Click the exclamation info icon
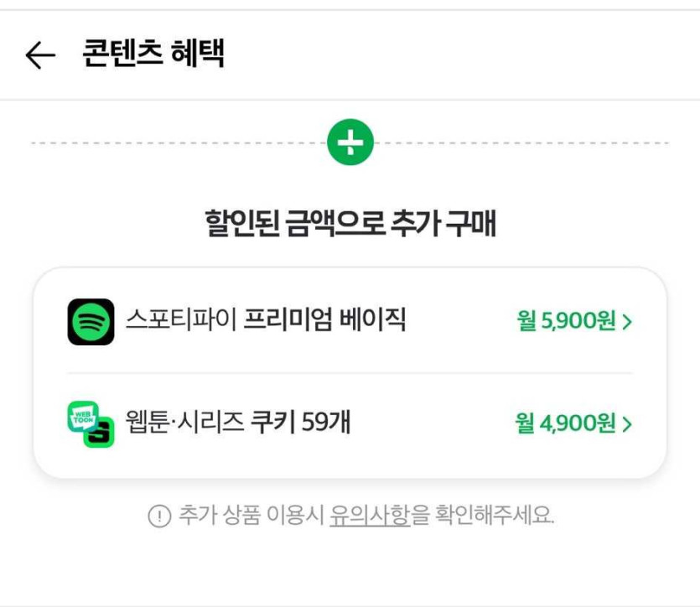This screenshot has height=607, width=700. tap(158, 516)
